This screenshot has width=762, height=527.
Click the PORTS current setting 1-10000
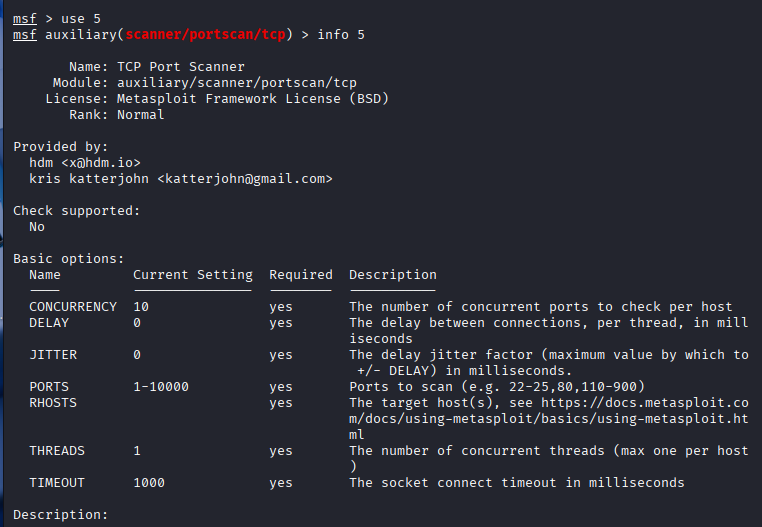tap(160, 387)
